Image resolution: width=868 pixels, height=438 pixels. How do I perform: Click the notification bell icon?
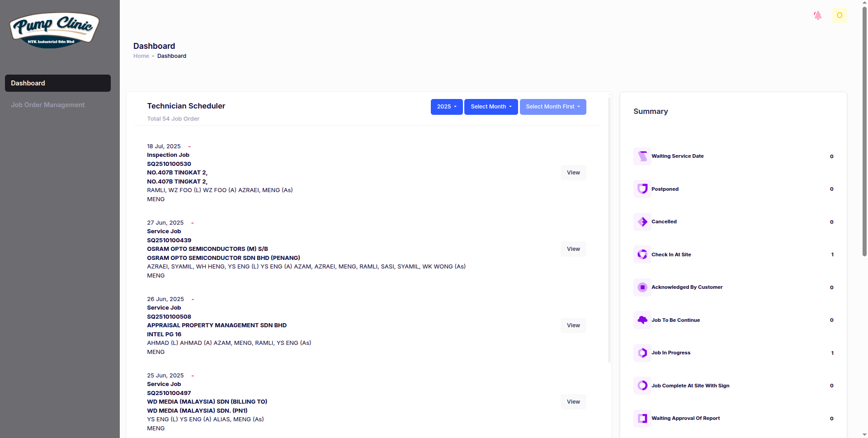click(x=817, y=15)
